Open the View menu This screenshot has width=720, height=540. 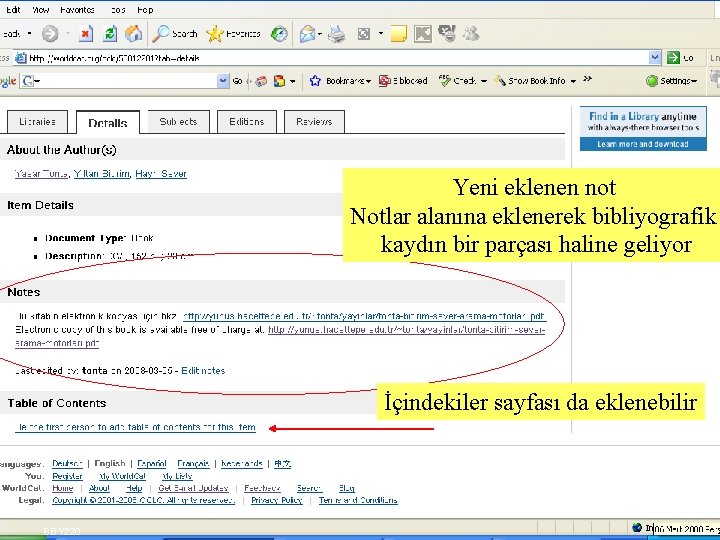point(41,10)
